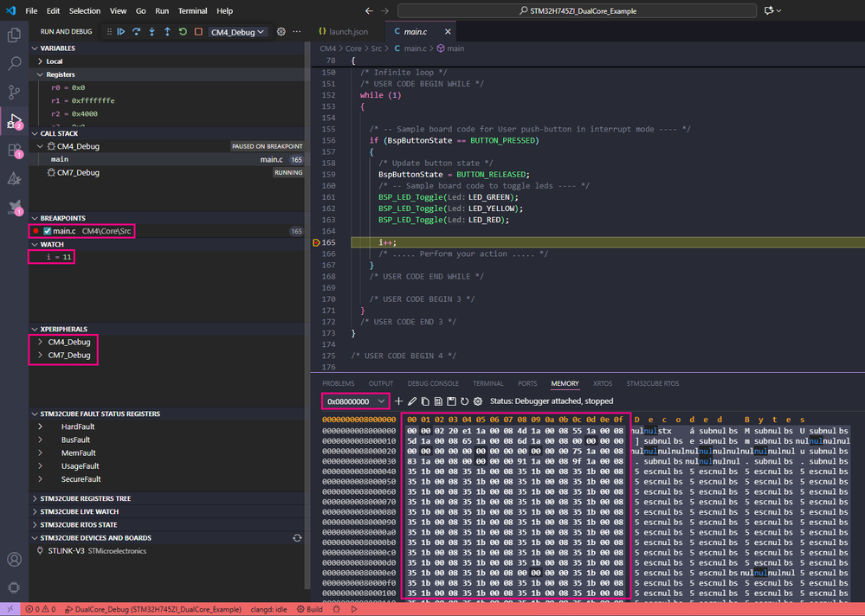The width and height of the screenshot is (865, 616).
Task: Uncheck the main.c breakpoint checkbox
Action: click(48, 231)
